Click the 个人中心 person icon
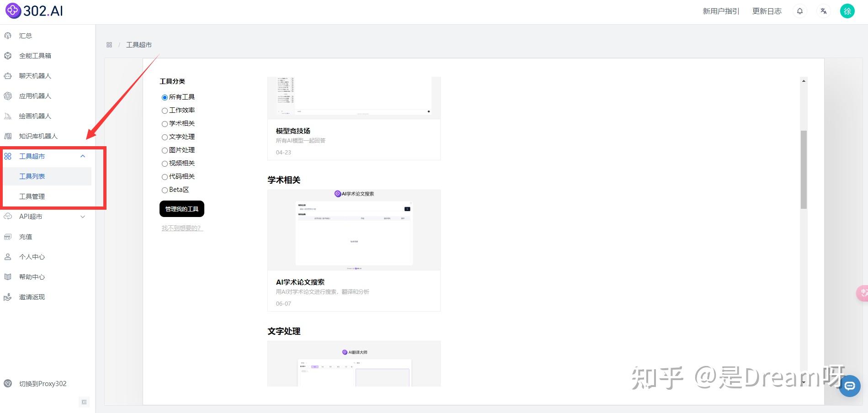 click(x=8, y=257)
